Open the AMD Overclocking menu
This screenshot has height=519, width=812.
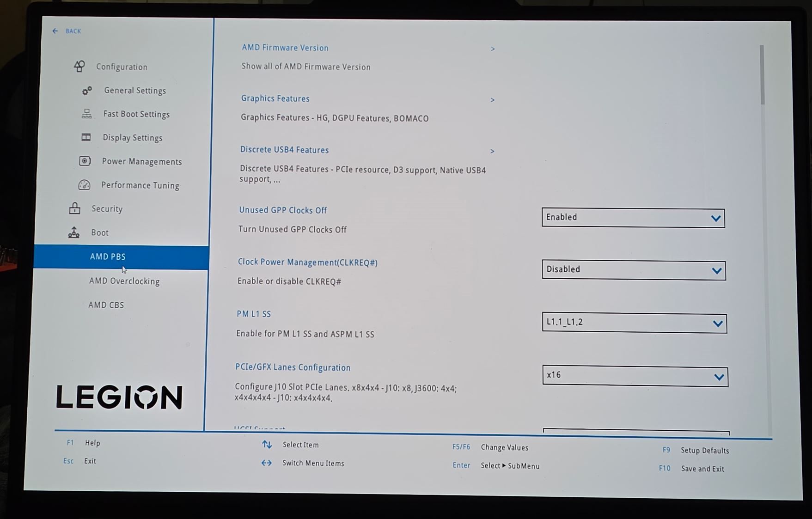[x=124, y=281]
